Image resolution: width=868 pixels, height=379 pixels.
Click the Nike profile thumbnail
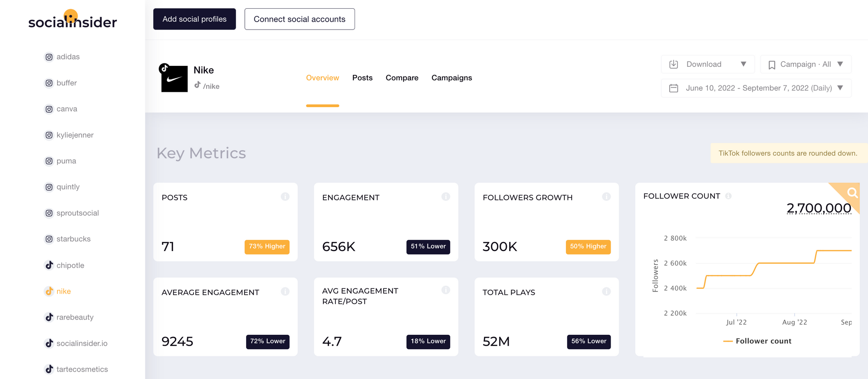(174, 78)
